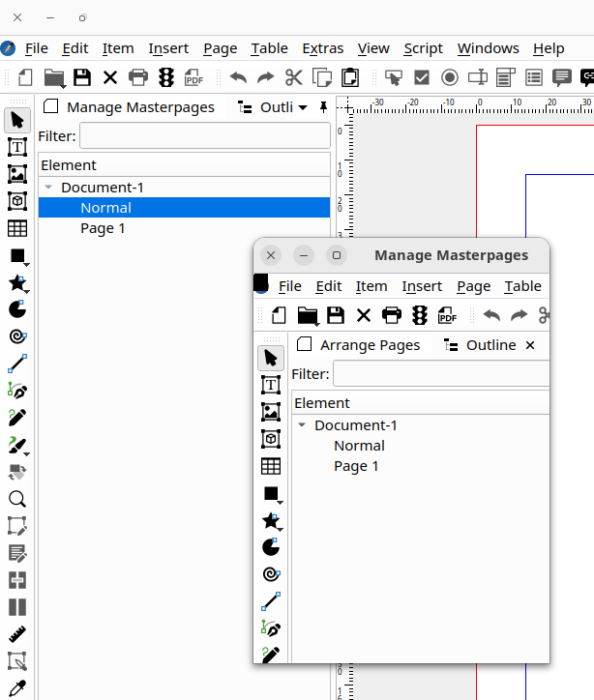Toggle the pin icon beside the Outline tab
The width and height of the screenshot is (594, 700).
coord(323,107)
